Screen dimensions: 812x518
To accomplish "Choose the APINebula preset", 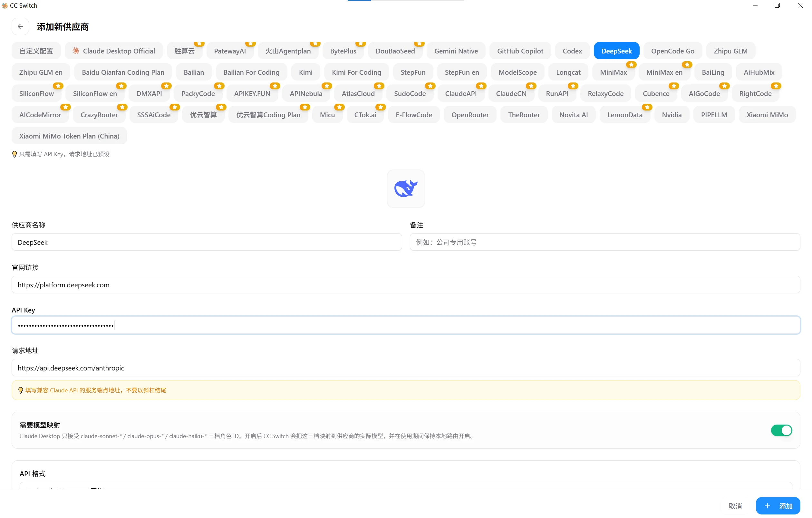I will tap(306, 93).
